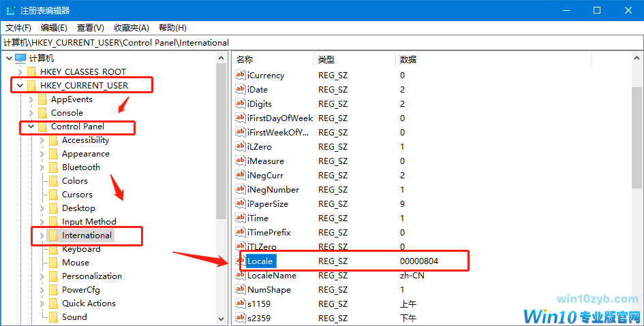Click the Locale value string icon

(x=240, y=261)
